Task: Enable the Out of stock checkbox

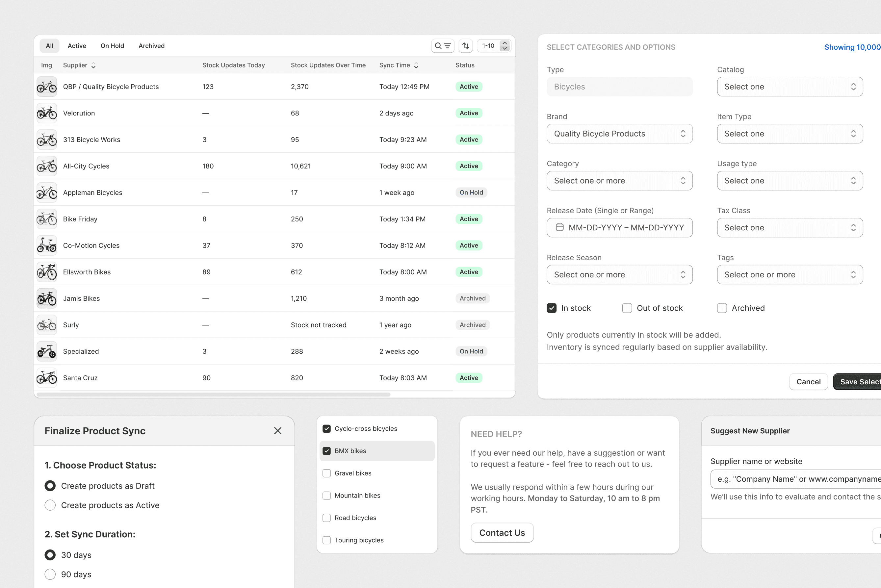Action: (x=627, y=308)
